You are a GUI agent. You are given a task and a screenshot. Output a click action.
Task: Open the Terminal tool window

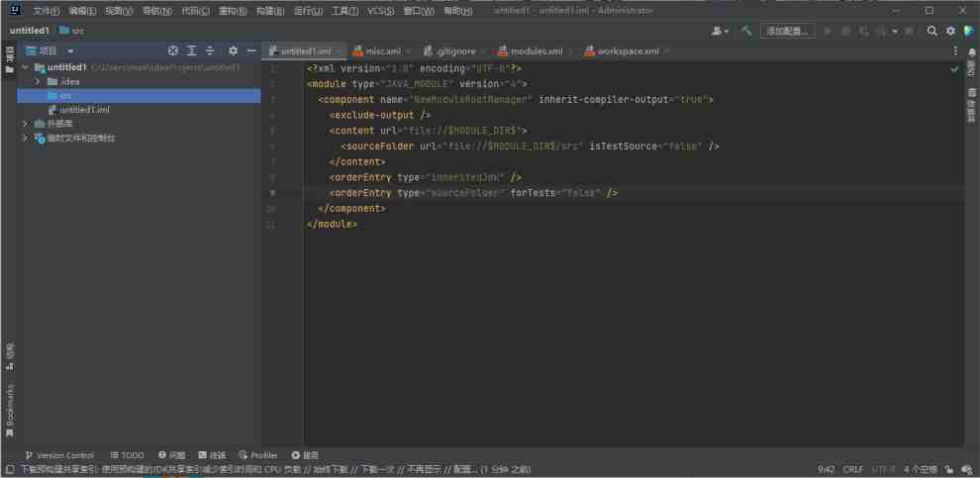213,455
